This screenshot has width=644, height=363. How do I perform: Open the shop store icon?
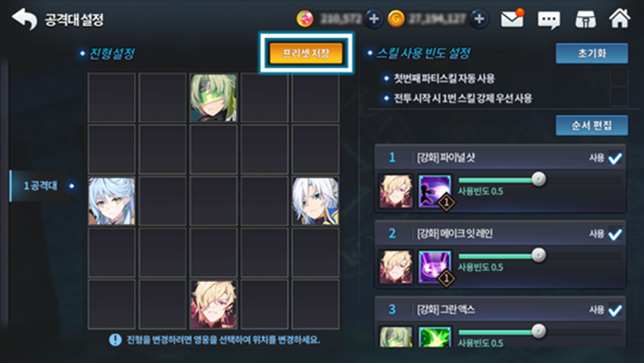(585, 19)
